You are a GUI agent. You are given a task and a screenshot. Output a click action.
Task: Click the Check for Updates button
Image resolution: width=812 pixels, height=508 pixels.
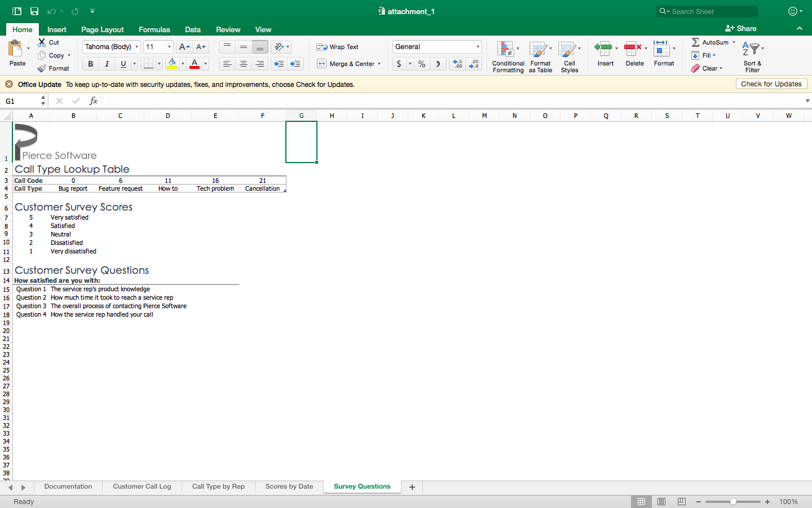coord(771,84)
